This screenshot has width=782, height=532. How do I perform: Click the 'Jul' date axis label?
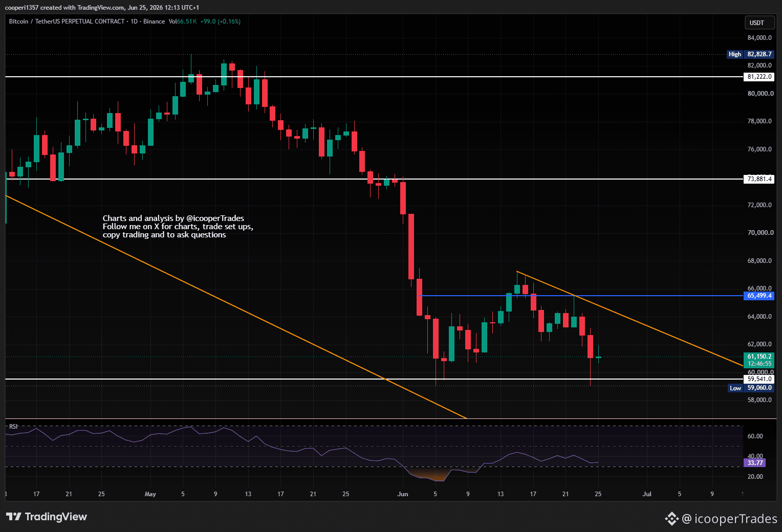point(647,494)
